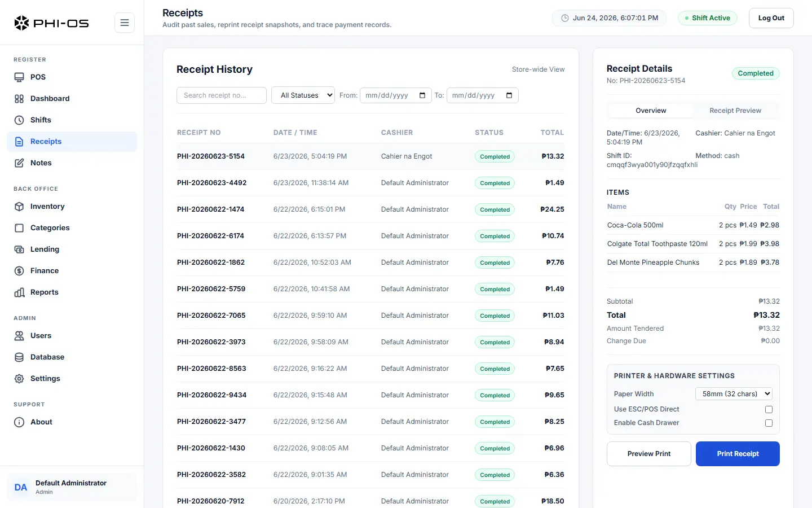Open the Paper Width dropdown
812x508 pixels.
(734, 394)
